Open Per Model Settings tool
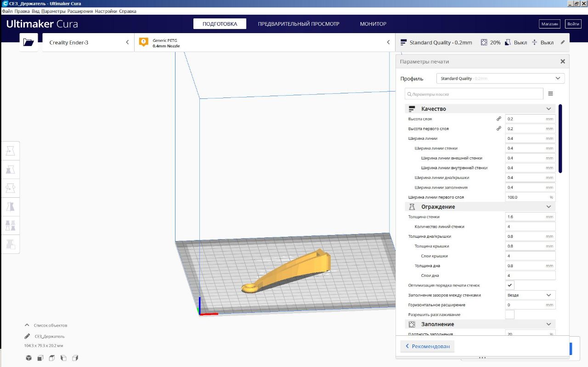588x367 pixels. pos(10,225)
